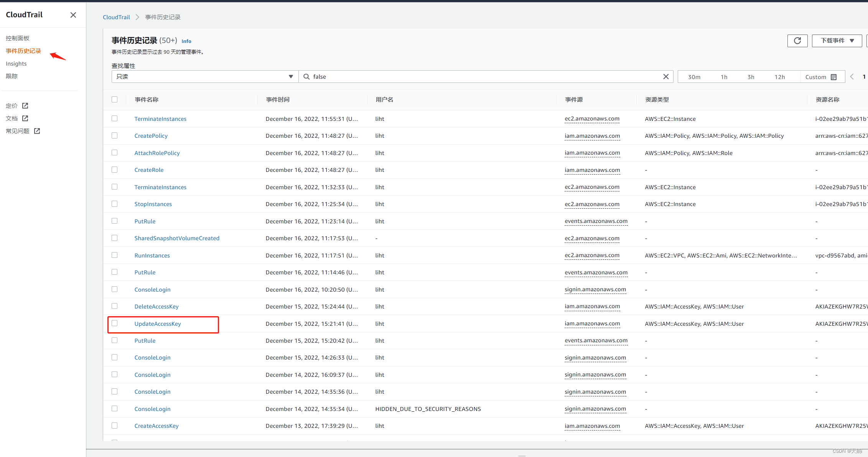Image resolution: width=868 pixels, height=457 pixels.
Task: Check the UpdateAccessKey row checkbox
Action: (x=115, y=323)
